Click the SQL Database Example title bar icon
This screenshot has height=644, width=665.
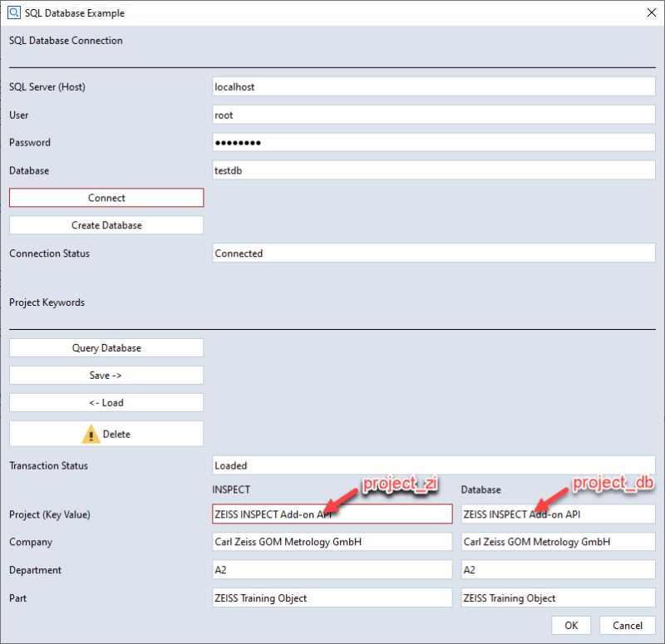coord(13,12)
